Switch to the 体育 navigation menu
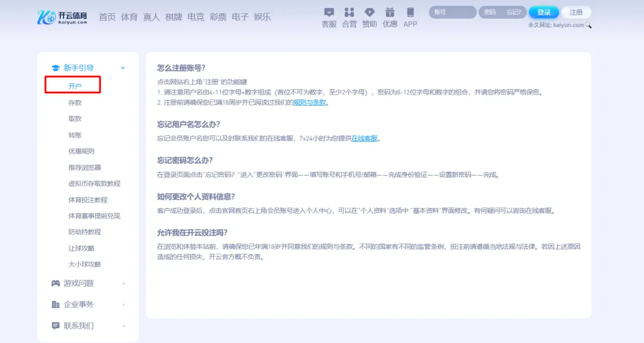This screenshot has height=343, width=644. click(129, 17)
